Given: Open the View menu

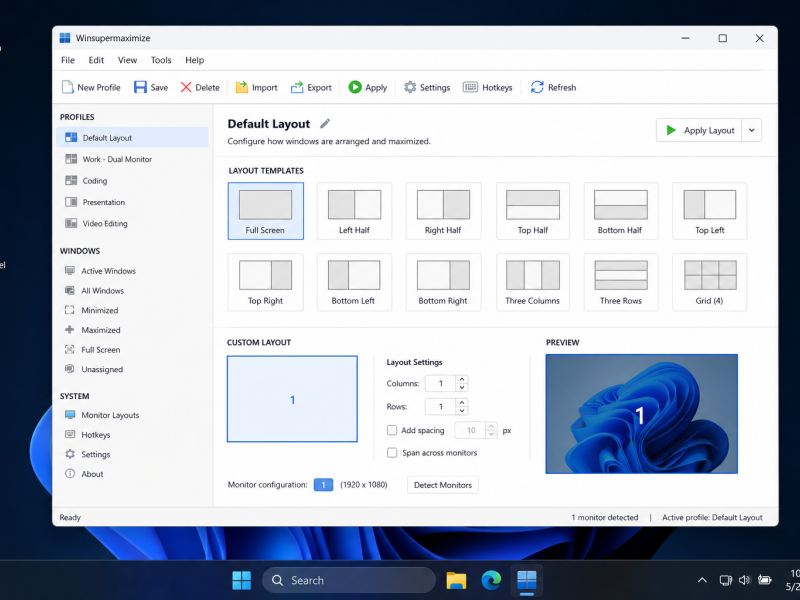Looking at the screenshot, I should coord(128,60).
